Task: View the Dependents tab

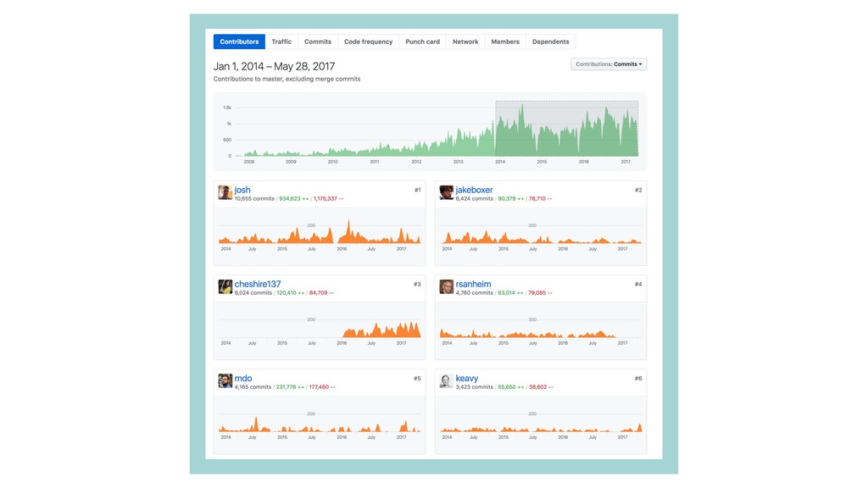Action: click(550, 42)
